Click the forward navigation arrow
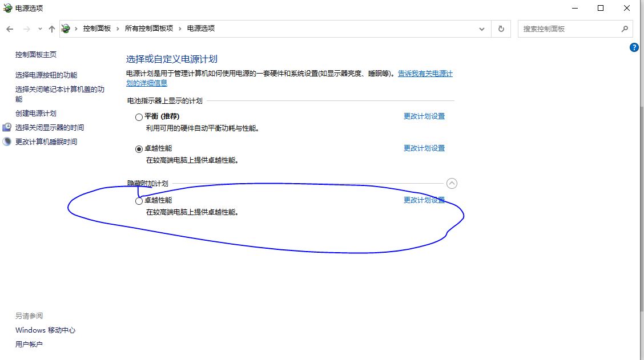 [x=26, y=29]
